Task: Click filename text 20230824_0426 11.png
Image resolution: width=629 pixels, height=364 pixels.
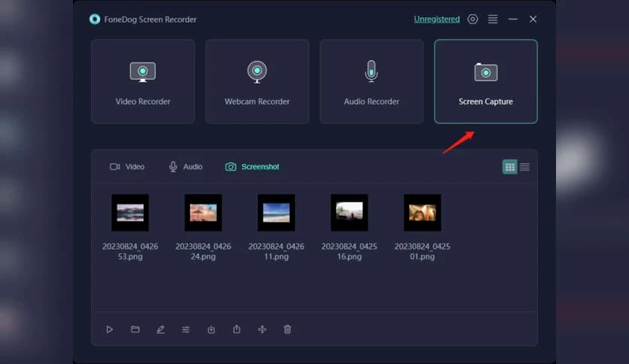Action: [x=276, y=251]
